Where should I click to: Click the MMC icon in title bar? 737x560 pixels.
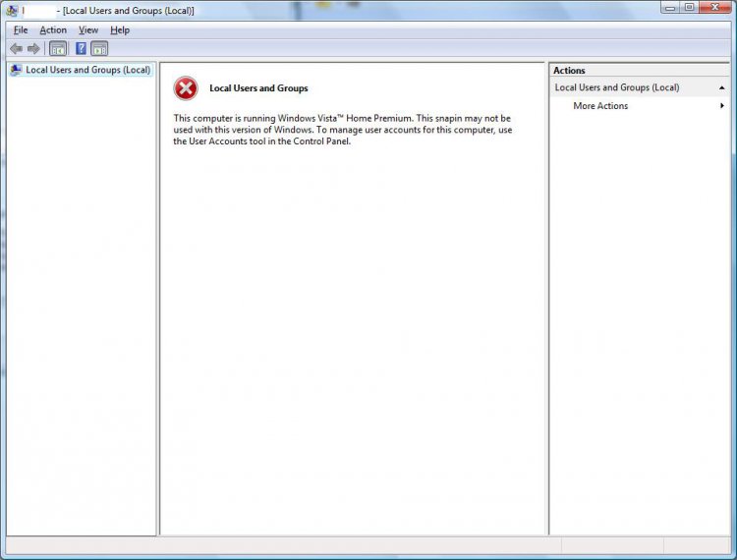(x=12, y=10)
